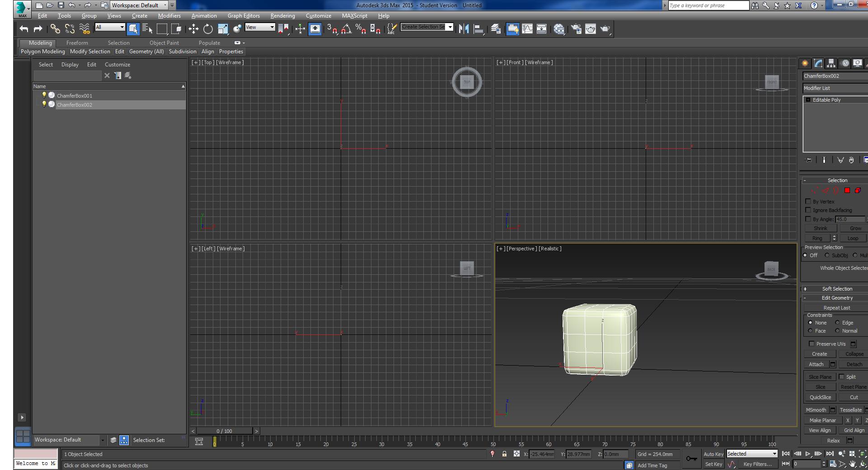Image resolution: width=868 pixels, height=470 pixels.
Task: Click the Auto Key button
Action: coord(713,454)
